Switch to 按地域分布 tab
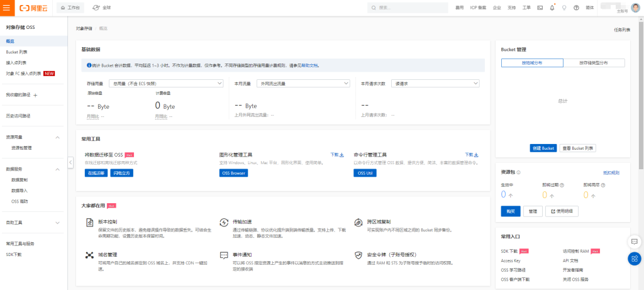This screenshot has width=644, height=290. click(x=532, y=63)
